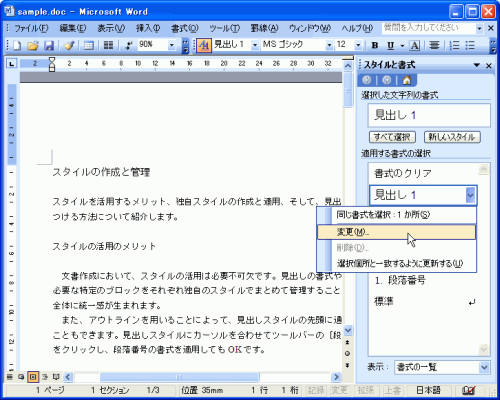Open the ヘルプ(H) menu

tap(357, 28)
